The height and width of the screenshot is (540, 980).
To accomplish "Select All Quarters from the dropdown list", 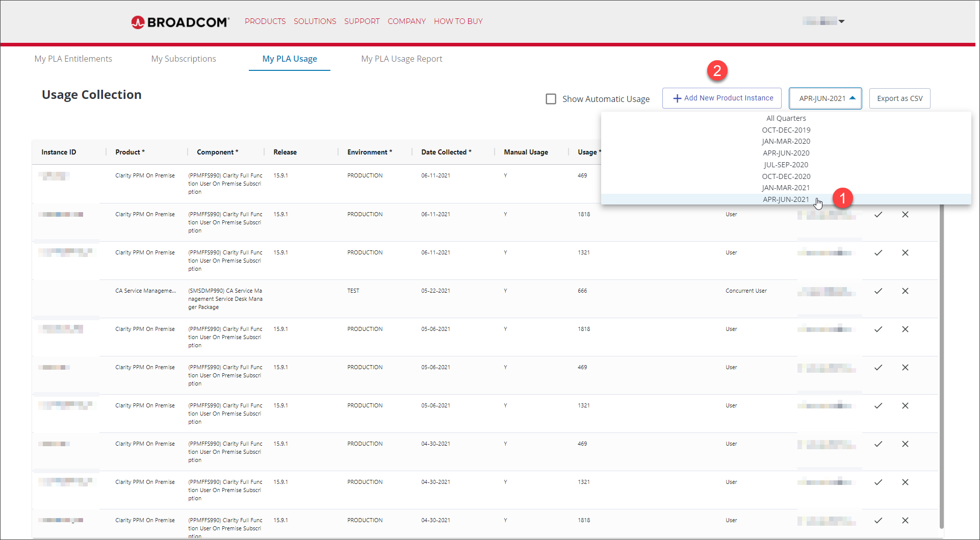I will pyautogui.click(x=786, y=118).
